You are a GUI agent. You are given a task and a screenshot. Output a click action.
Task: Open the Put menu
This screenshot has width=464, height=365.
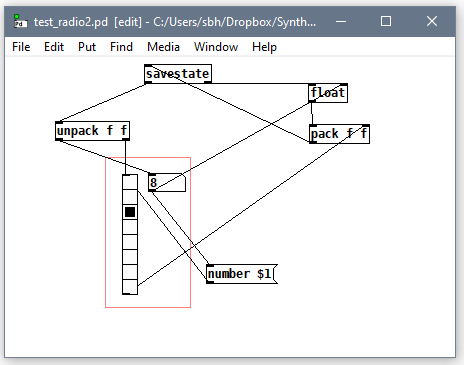[87, 47]
